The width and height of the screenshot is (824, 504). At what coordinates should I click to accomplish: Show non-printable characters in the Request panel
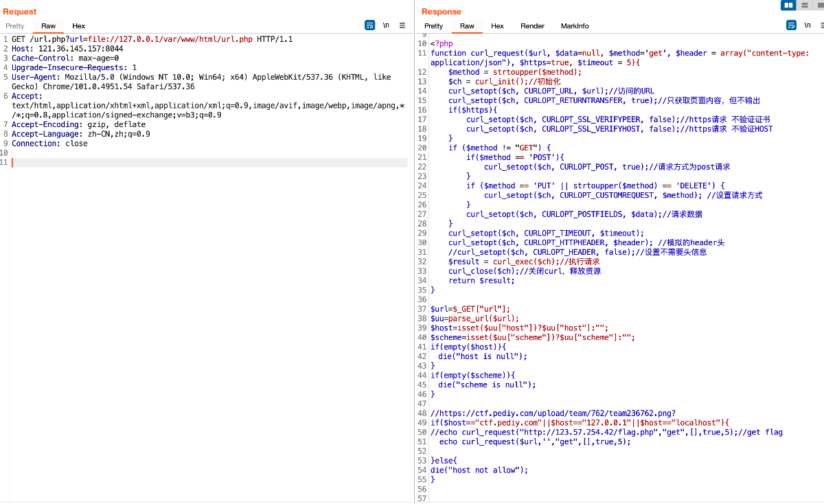point(386,25)
